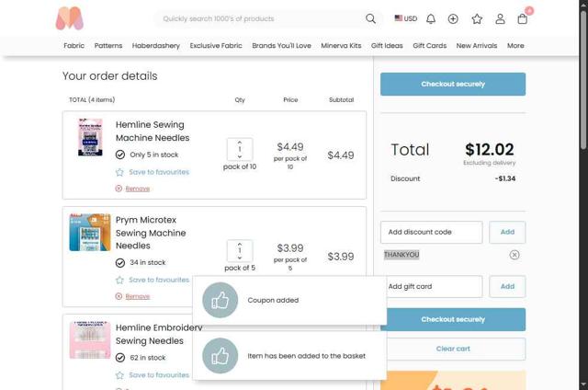Open the Minerva logo homepage
The image size is (588, 390).
click(x=70, y=18)
